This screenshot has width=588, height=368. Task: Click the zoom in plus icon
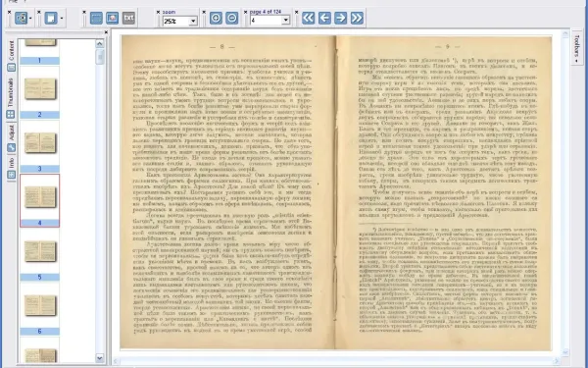[x=216, y=18]
